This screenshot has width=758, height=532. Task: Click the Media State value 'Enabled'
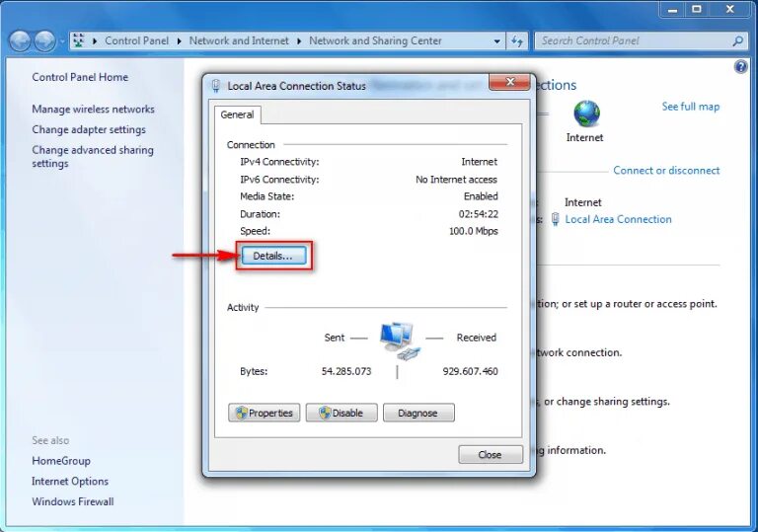[x=481, y=196]
